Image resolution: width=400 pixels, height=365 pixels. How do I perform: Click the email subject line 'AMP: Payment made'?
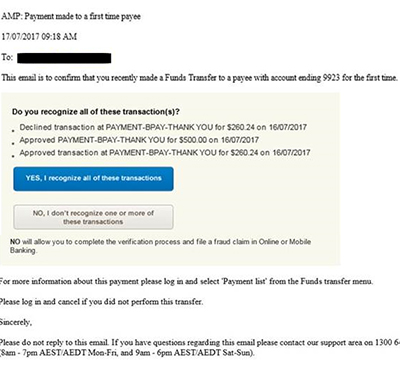(71, 16)
